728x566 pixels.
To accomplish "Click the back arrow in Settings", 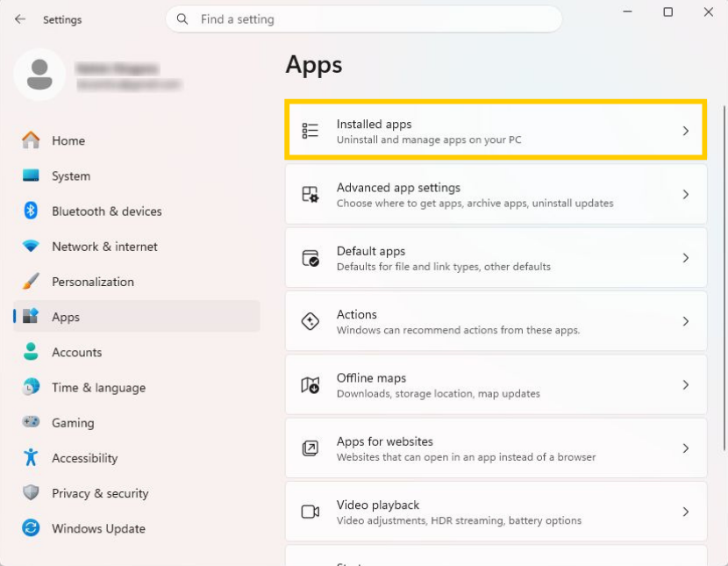I will (20, 19).
